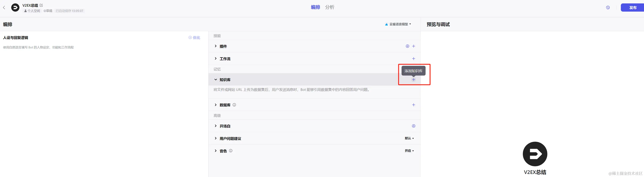
Task: Expand the 用户问题建议 section
Action: [x=216, y=138]
